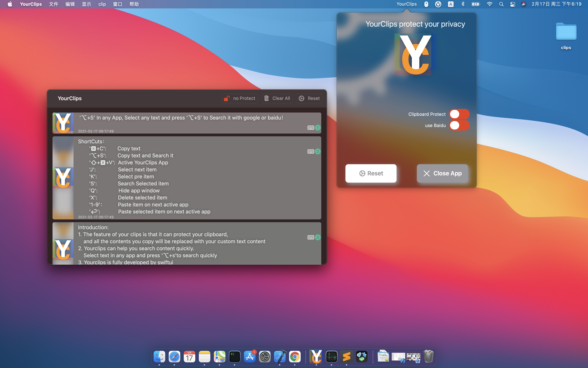Open App Store from the Dock
The height and width of the screenshot is (368, 588).
point(249,357)
